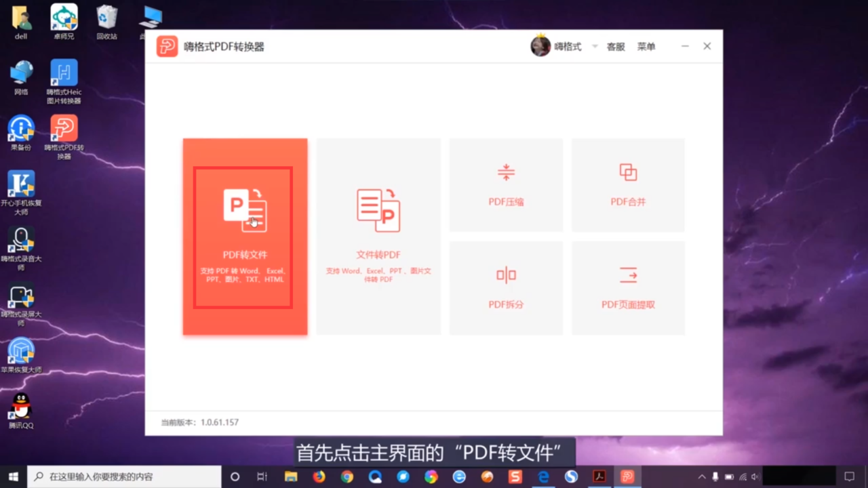Open the PDF压缩 tool
Screen dimensions: 868x488
505,184
